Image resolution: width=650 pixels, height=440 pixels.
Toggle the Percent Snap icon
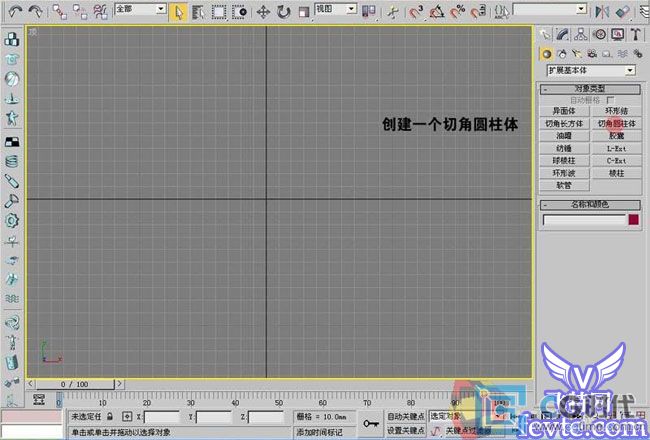click(x=458, y=12)
